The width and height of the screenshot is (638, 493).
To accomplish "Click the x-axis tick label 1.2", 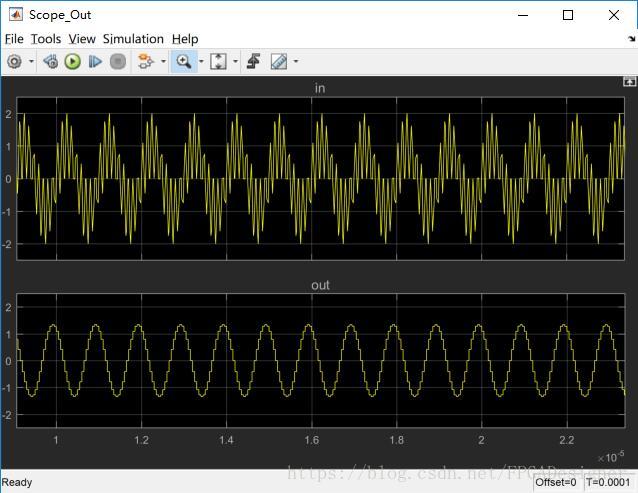I will 142,440.
